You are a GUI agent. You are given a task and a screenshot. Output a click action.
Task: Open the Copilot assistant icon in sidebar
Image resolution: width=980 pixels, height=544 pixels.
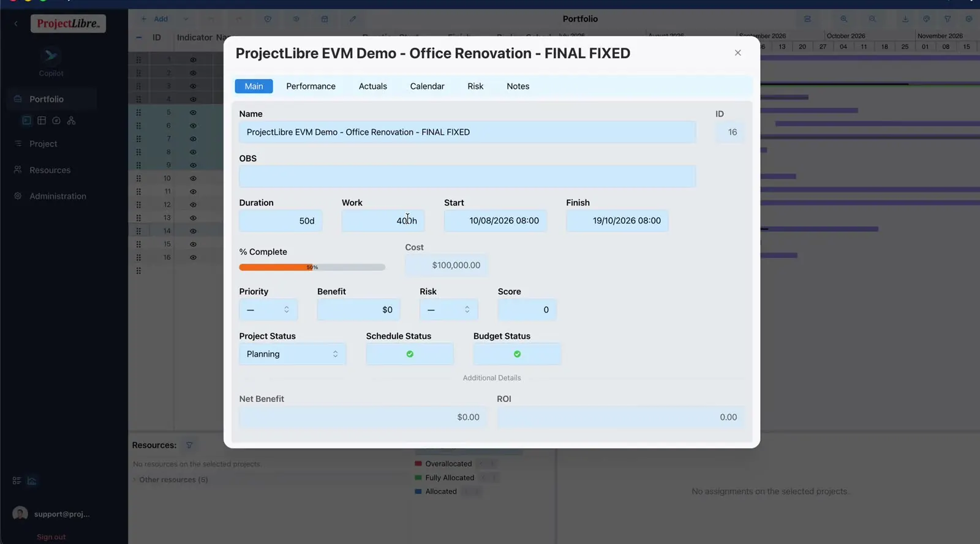51,56
